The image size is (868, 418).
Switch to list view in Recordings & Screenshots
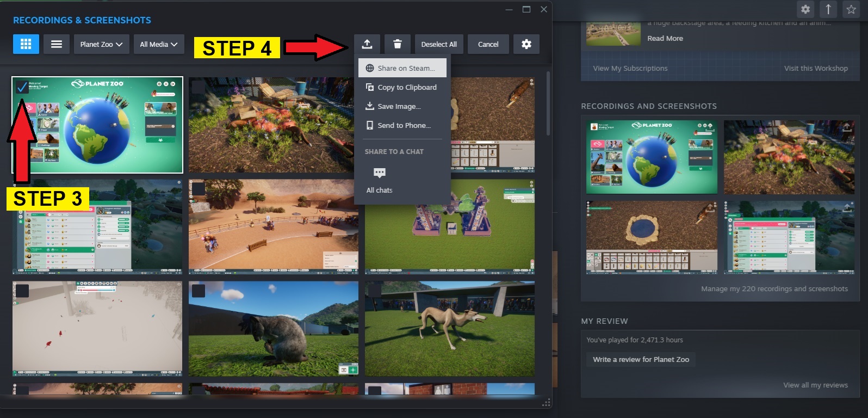[x=57, y=44]
